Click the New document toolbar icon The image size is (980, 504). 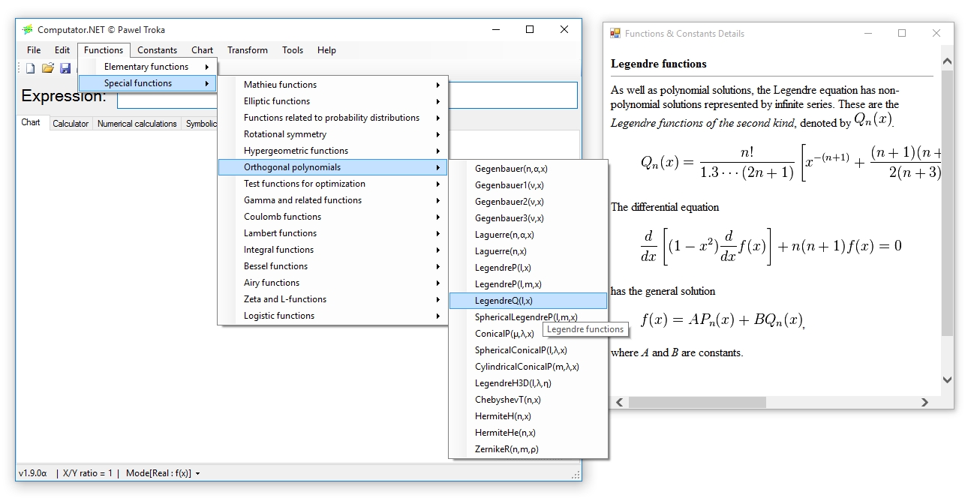click(31, 68)
